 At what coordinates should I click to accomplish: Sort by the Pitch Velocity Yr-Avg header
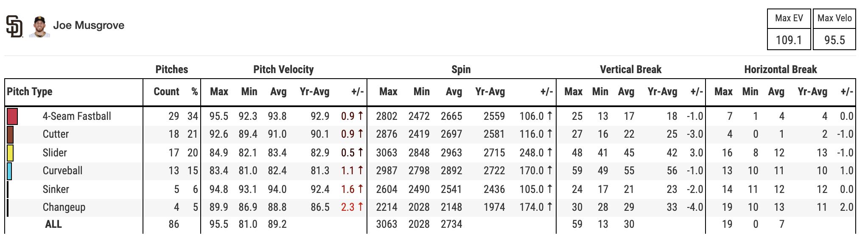pos(314,92)
